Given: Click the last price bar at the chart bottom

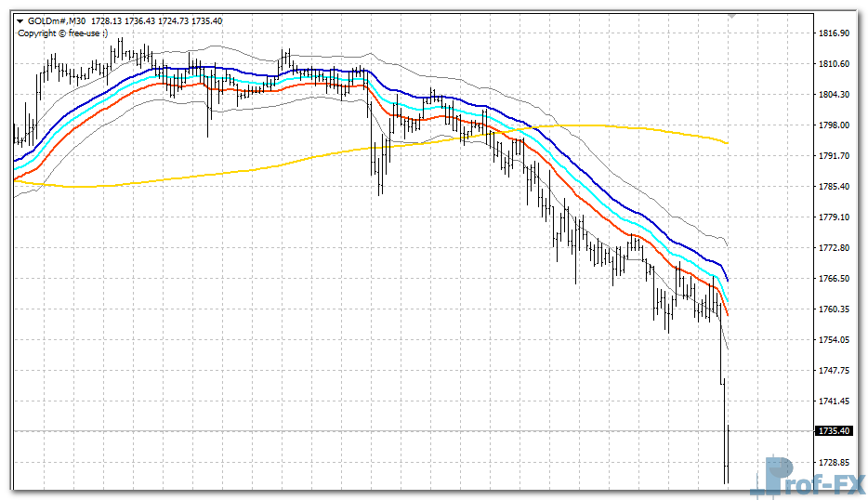Looking at the screenshot, I should tap(727, 455).
